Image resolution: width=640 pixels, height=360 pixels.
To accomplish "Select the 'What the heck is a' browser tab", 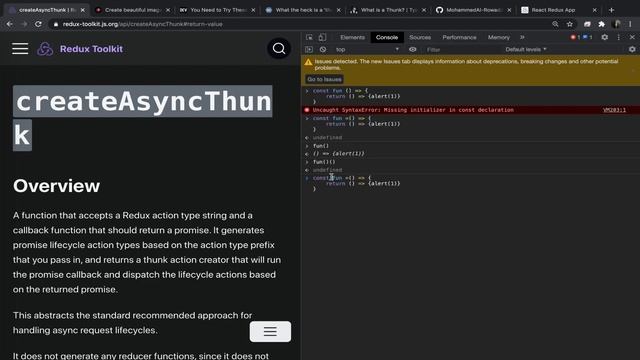I will [303, 10].
